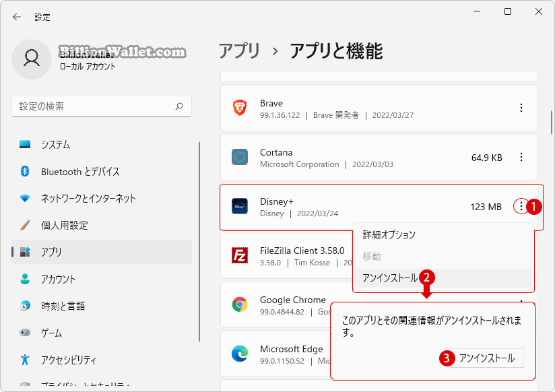
Task: Open システム settings category
Action: (x=102, y=145)
